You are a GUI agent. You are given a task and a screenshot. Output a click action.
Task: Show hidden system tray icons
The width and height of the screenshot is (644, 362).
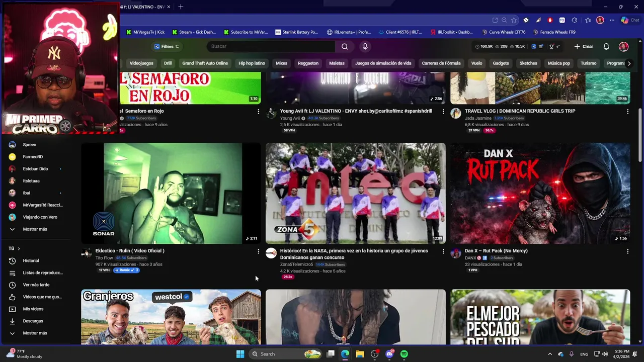coord(549,354)
